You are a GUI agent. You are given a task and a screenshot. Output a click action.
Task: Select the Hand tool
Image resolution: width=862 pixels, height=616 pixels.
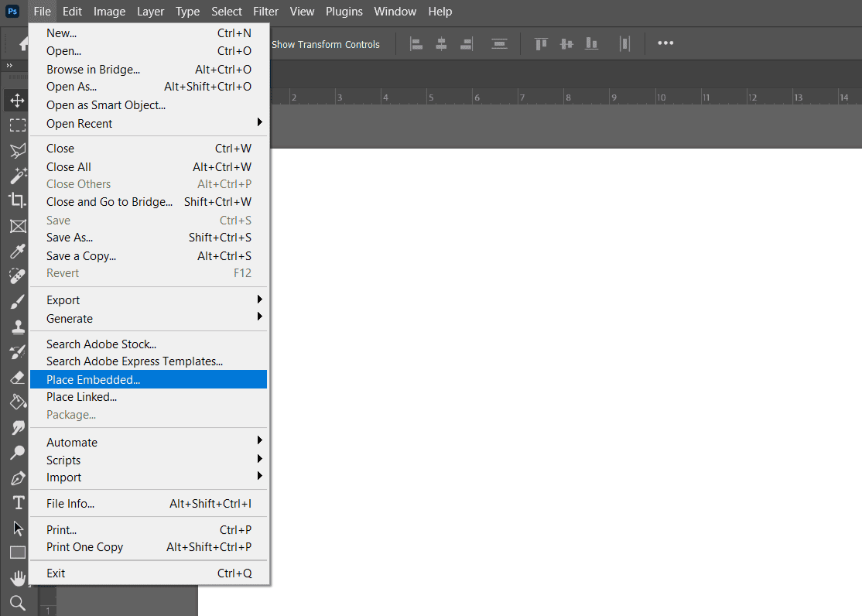tap(18, 578)
